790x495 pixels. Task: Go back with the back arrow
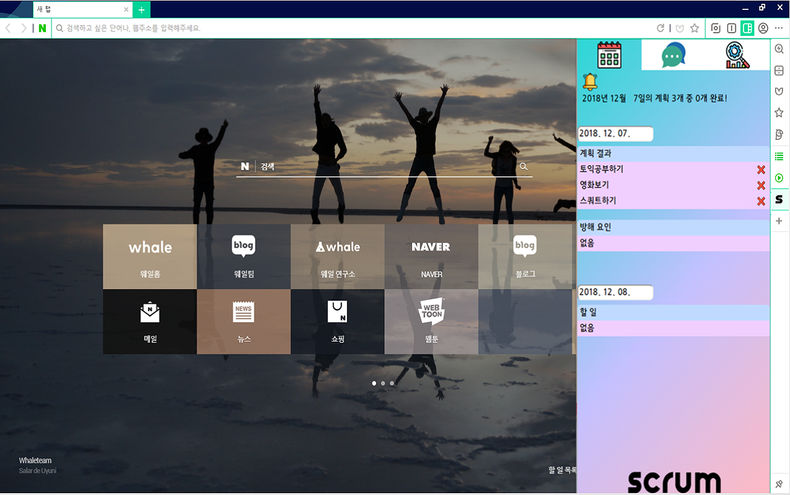point(9,28)
